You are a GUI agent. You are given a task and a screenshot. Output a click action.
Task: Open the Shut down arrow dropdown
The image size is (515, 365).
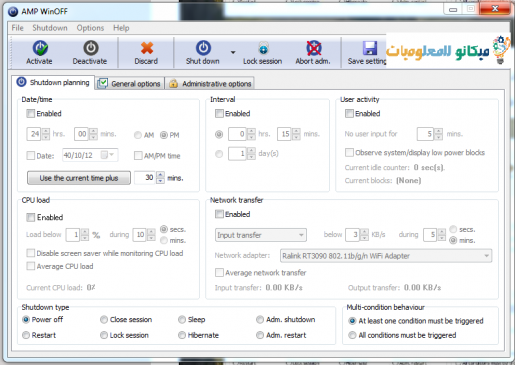[x=233, y=52]
